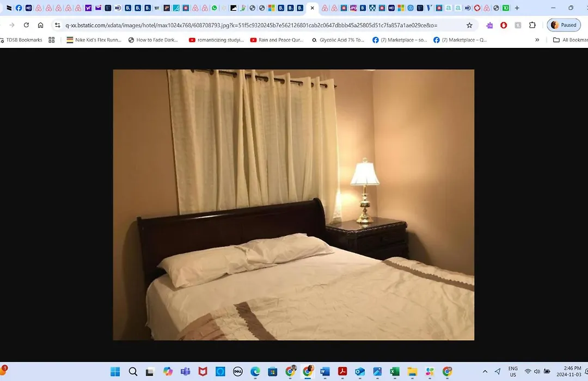
Task: Open Windows Search from taskbar
Action: coord(133,372)
